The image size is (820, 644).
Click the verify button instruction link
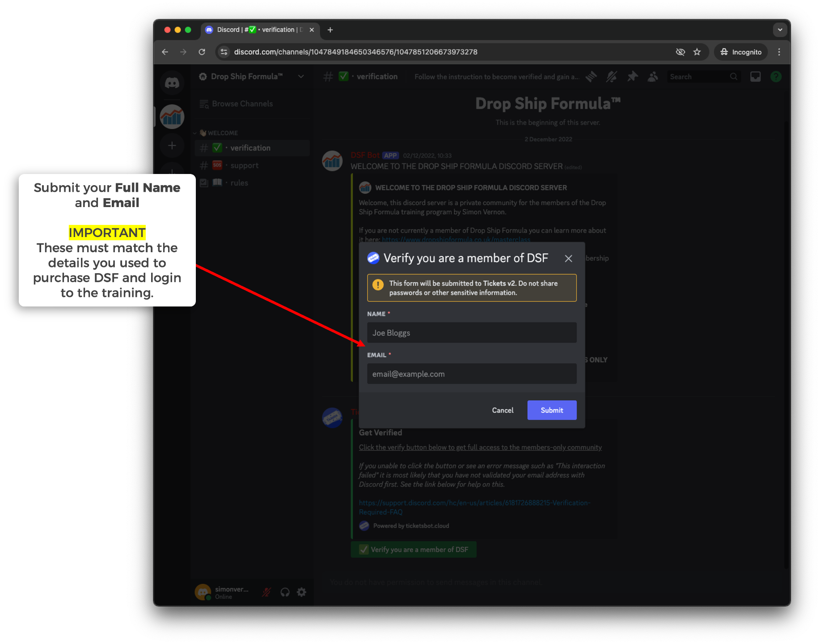pos(480,448)
